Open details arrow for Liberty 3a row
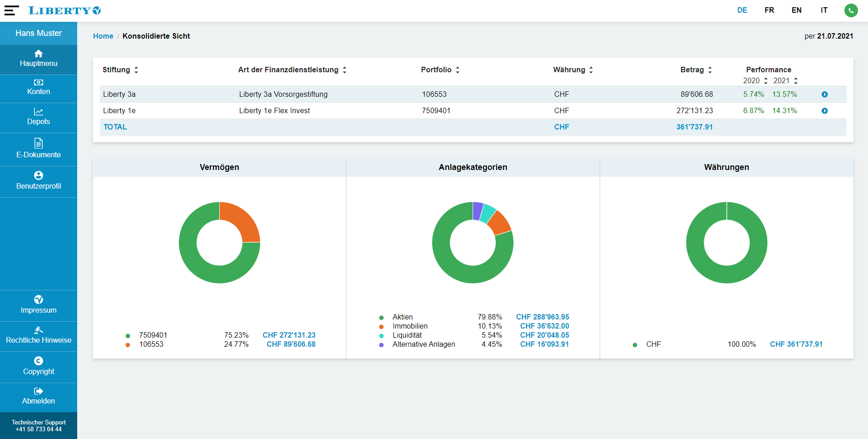This screenshot has height=439, width=868. tap(824, 95)
